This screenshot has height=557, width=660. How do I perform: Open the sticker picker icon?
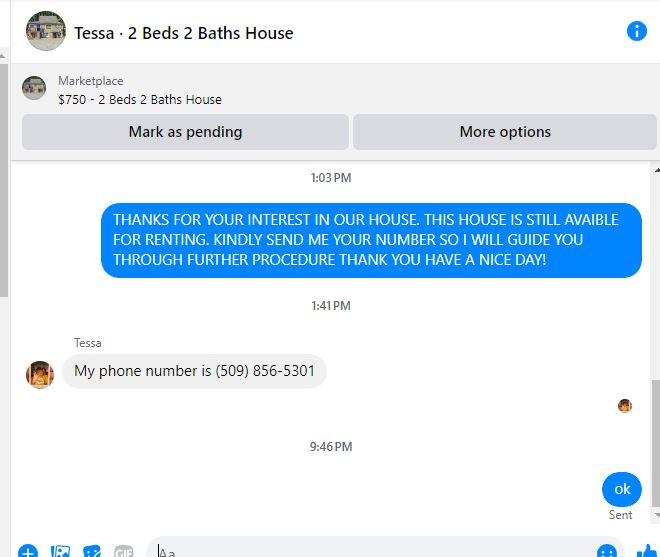coord(92,551)
